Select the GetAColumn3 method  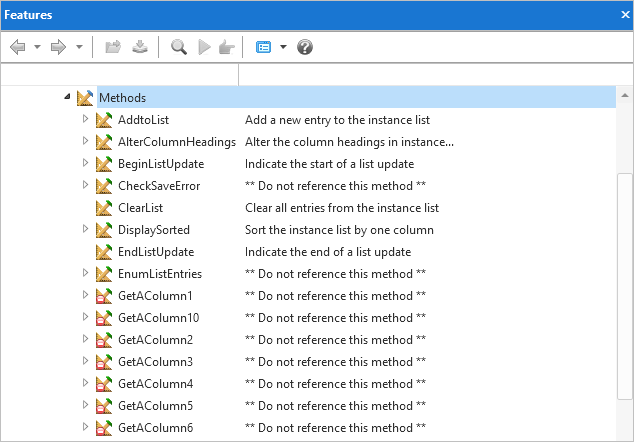[x=155, y=362]
